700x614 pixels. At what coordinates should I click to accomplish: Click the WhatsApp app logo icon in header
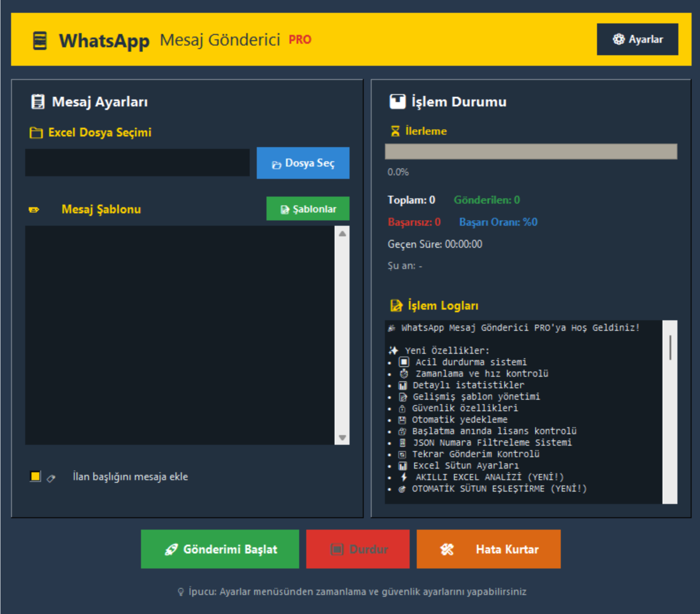coord(40,41)
